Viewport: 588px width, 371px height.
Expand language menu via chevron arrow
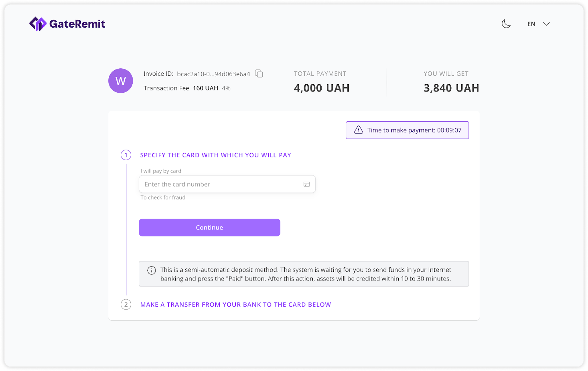546,24
